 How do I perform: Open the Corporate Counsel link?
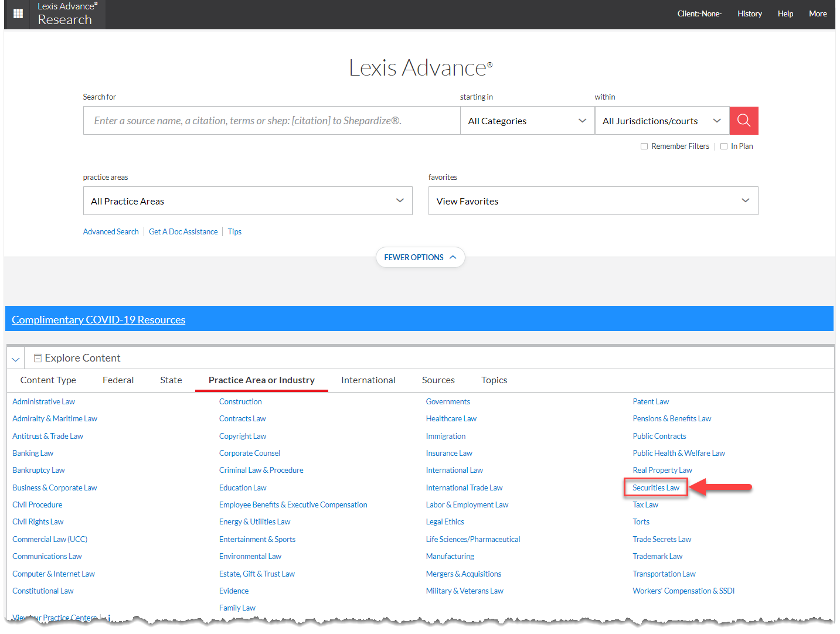pos(250,453)
